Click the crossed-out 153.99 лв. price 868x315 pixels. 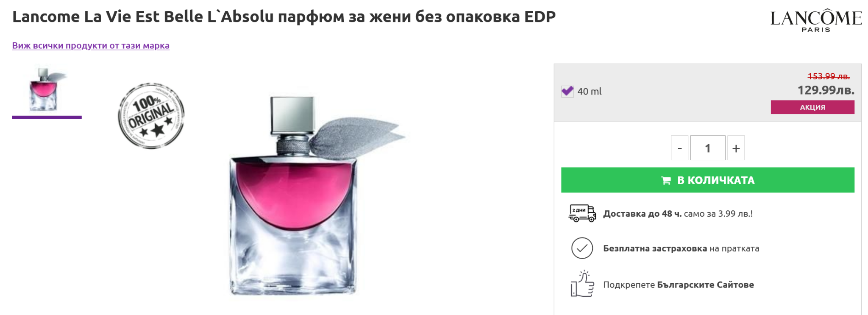click(829, 76)
